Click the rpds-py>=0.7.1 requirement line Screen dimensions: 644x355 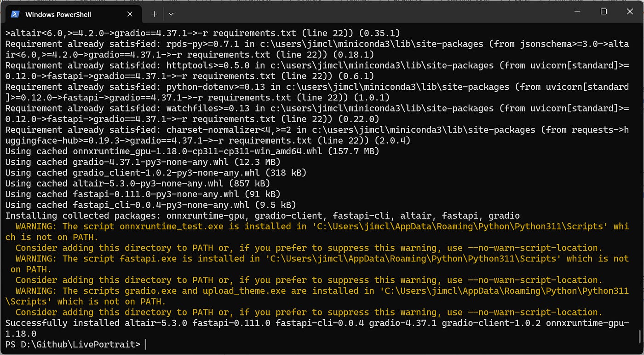317,49
